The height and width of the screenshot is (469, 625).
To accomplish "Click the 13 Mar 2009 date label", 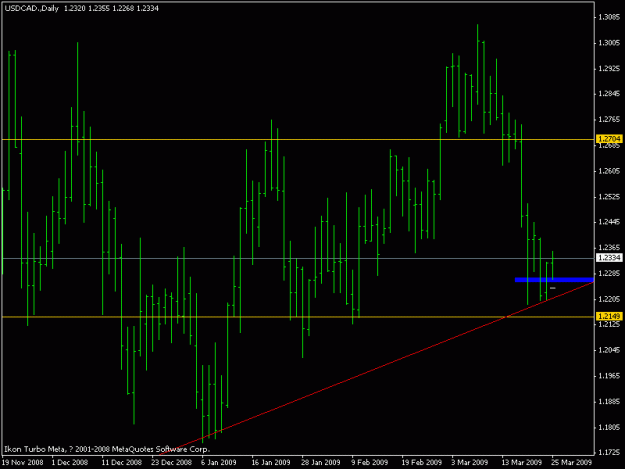I will pyautogui.click(x=522, y=462).
